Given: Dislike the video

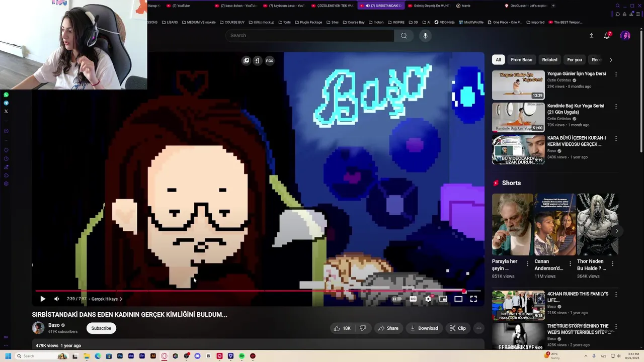Looking at the screenshot, I should click(x=363, y=328).
